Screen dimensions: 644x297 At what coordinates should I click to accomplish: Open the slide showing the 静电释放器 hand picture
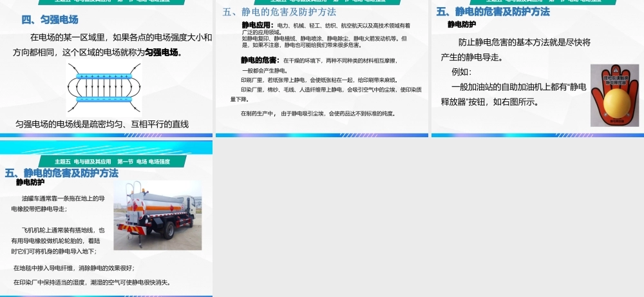(x=538, y=68)
